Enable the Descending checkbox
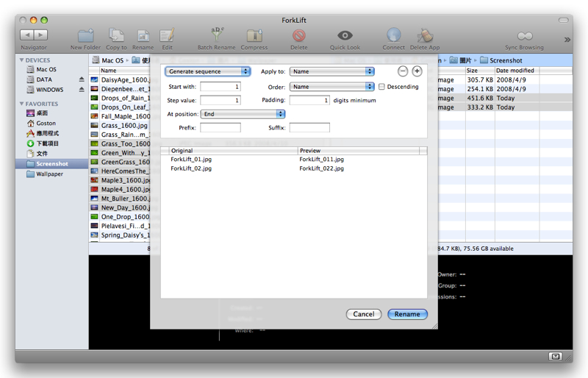This screenshot has height=378, width=588. (x=381, y=87)
